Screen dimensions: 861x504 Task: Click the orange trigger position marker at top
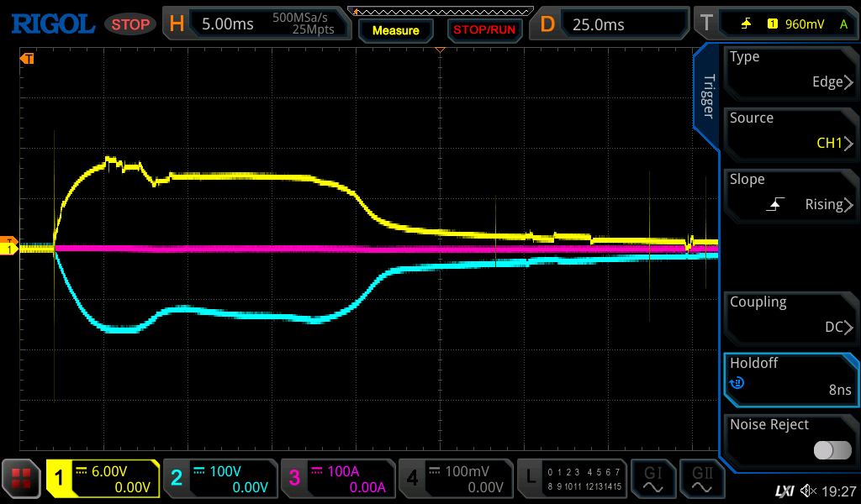[439, 51]
